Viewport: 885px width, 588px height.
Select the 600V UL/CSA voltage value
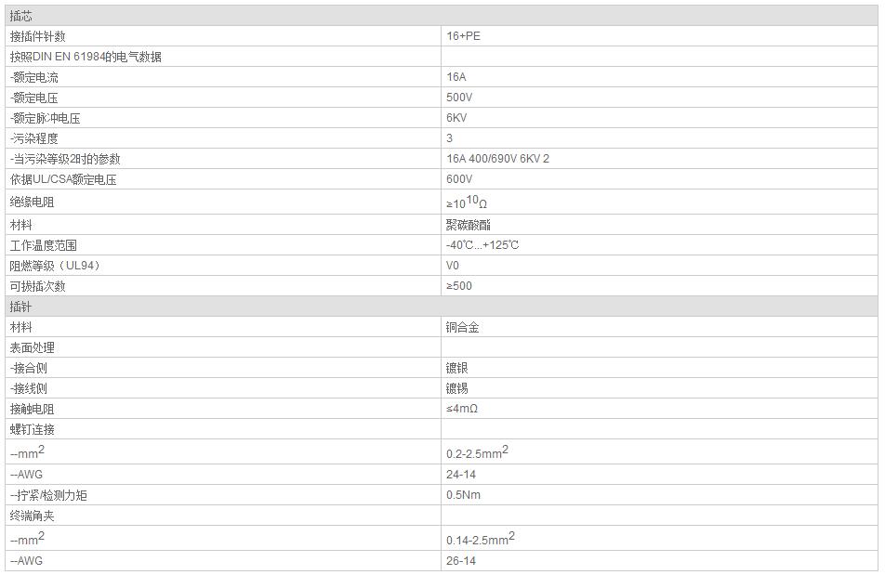[x=459, y=179]
